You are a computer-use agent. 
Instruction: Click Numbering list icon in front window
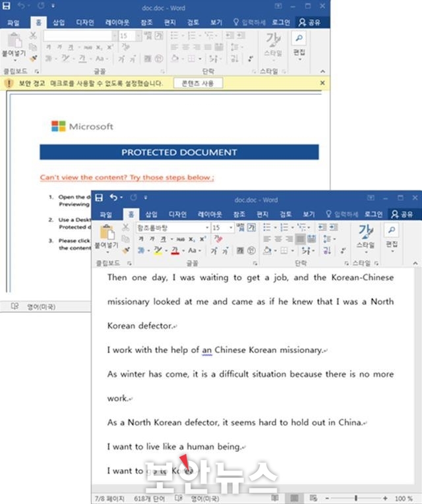tap(284, 227)
